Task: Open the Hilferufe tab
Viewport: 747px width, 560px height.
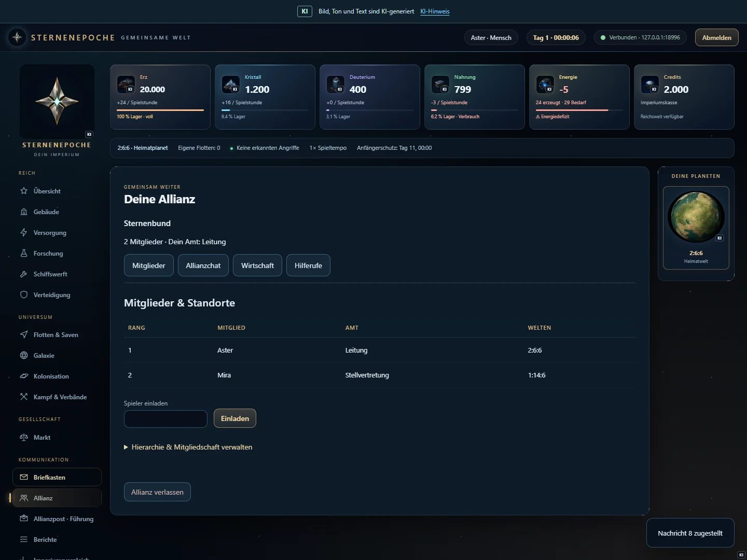Action: 308,265
